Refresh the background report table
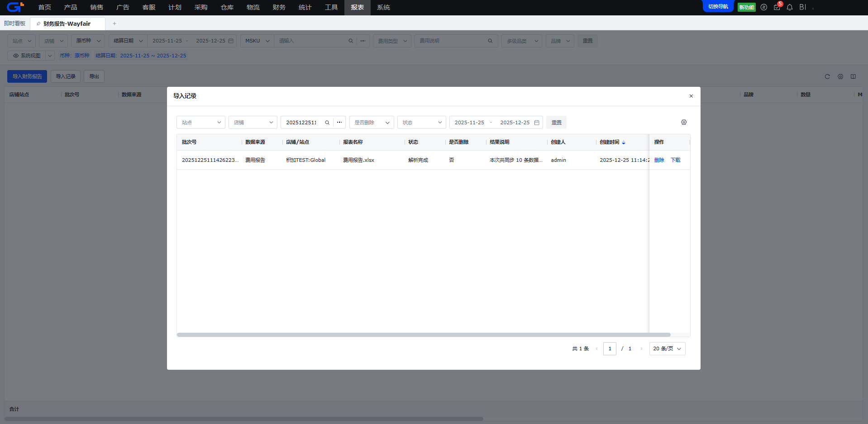868x424 pixels. [x=827, y=77]
